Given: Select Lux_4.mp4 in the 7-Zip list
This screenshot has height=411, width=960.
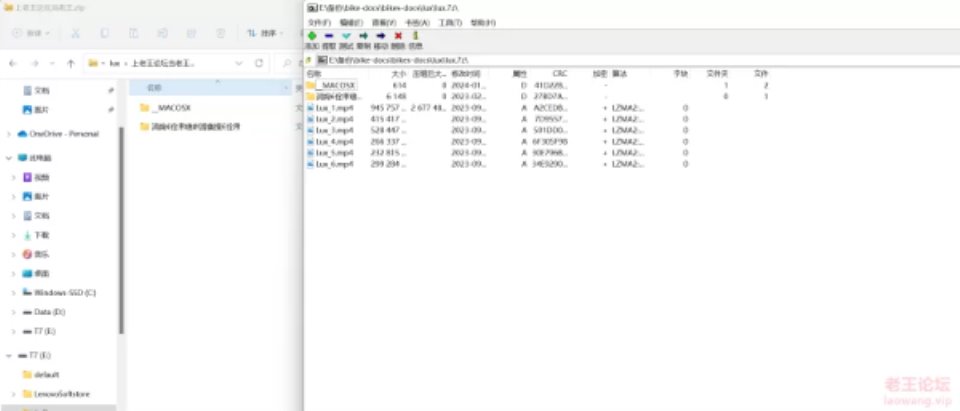Looking at the screenshot, I should point(331,141).
